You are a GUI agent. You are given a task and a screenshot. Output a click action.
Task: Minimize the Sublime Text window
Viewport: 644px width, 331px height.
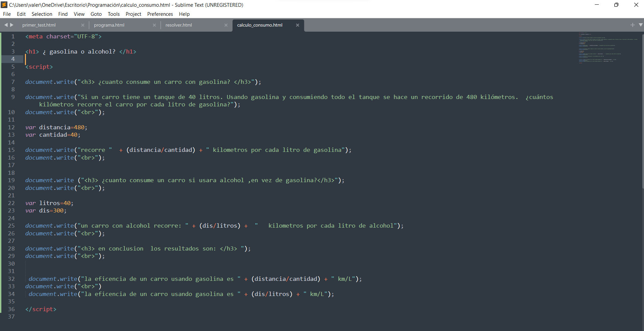pos(597,5)
